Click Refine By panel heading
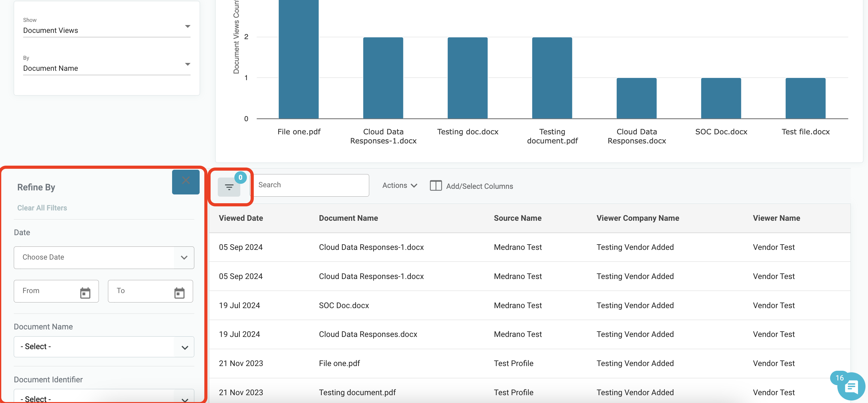The image size is (868, 403). 36,187
